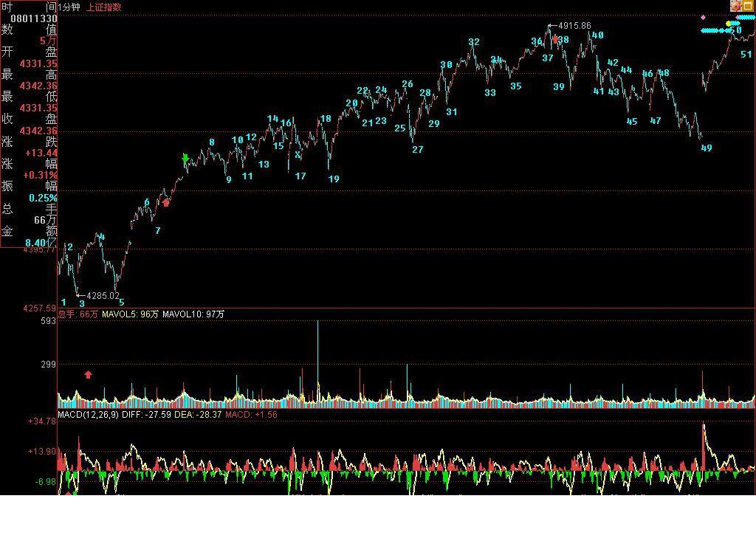
Task: Click the 593 volume axis label
Action: click(48, 320)
